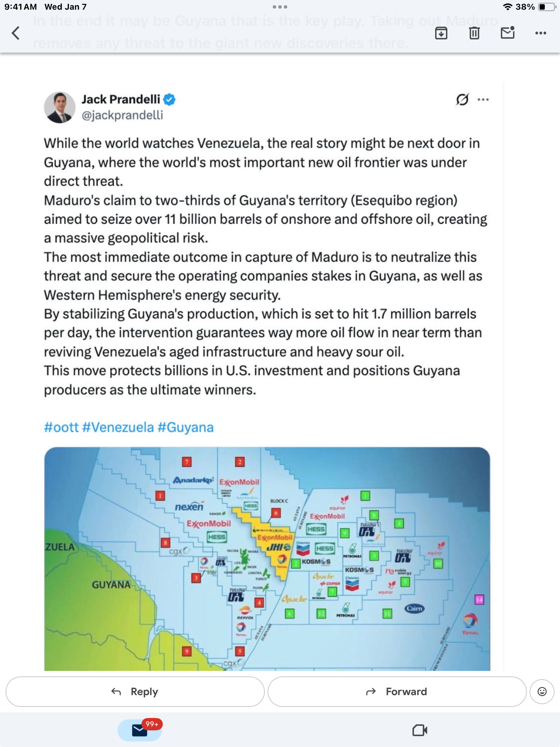Delete this email with trash icon

pos(474,33)
